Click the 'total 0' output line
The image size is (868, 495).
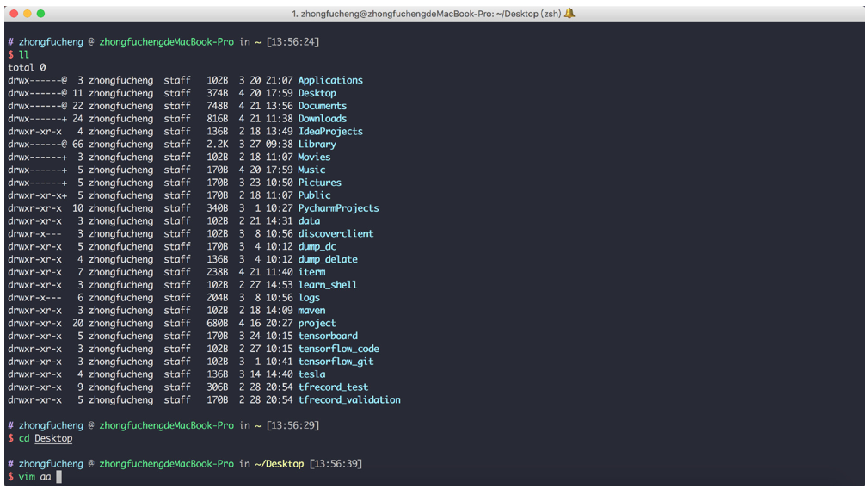coord(27,67)
